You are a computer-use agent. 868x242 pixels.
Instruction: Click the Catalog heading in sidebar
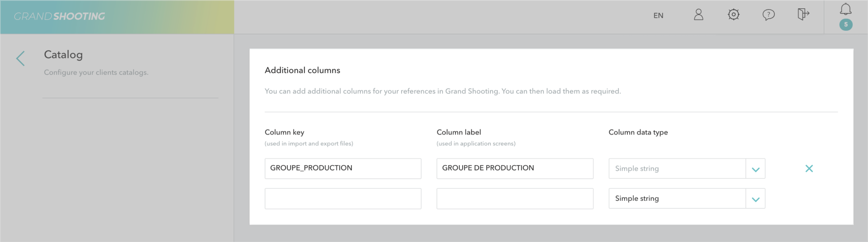63,55
